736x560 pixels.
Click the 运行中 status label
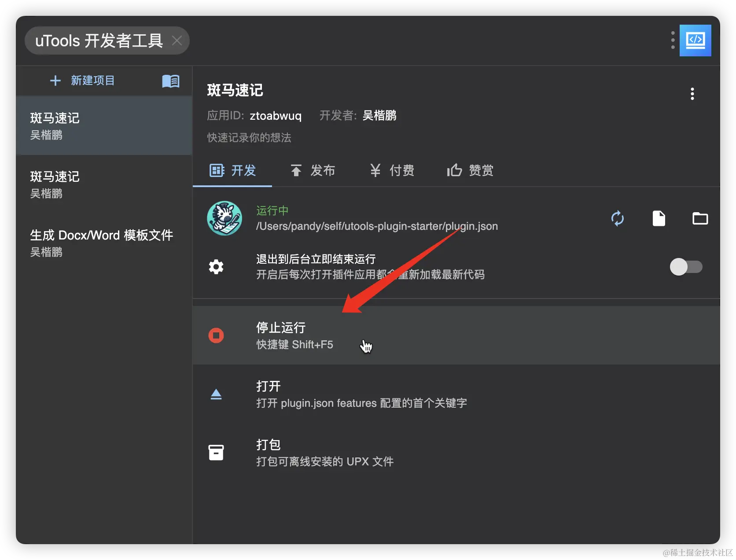point(272,211)
